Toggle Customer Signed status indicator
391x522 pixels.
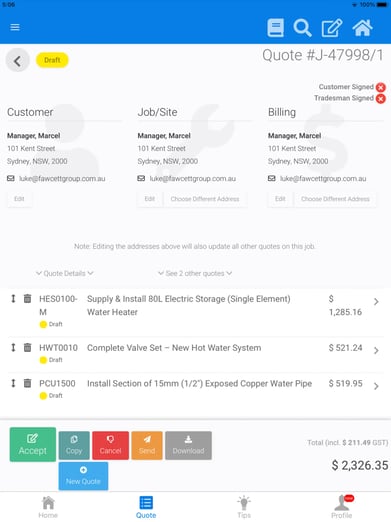coord(381,87)
